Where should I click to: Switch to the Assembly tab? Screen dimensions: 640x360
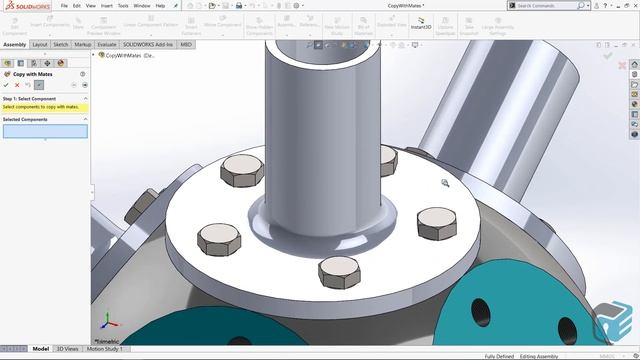click(x=15, y=44)
